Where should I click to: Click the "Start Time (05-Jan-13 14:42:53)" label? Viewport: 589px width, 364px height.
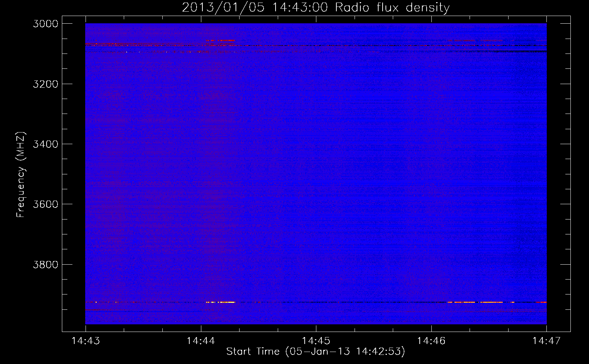[x=316, y=351]
